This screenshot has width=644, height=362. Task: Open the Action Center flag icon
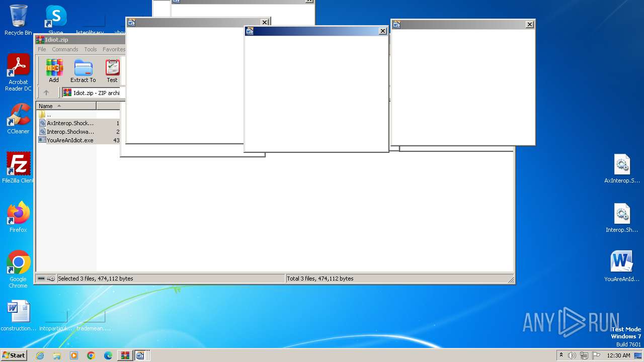595,355
